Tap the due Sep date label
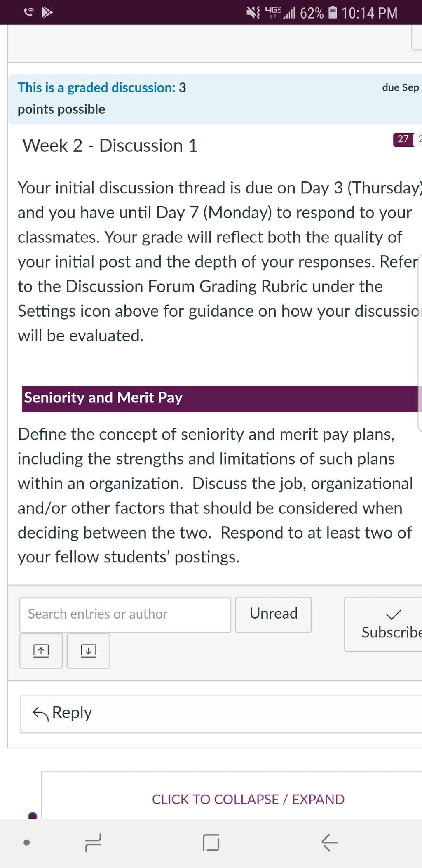 (x=401, y=87)
